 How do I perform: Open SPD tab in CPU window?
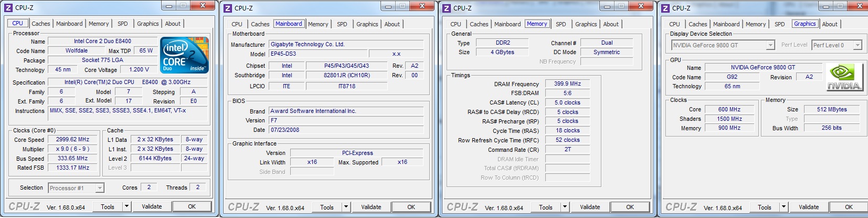123,24
